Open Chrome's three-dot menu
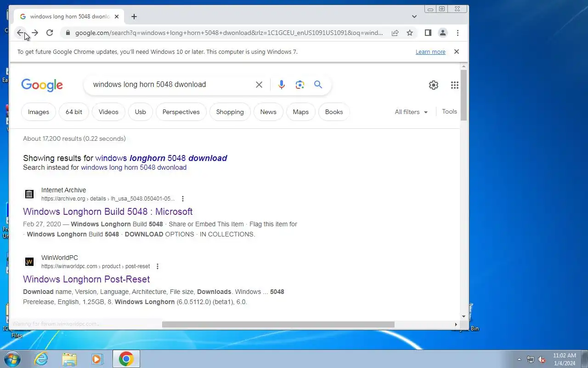 click(x=458, y=33)
